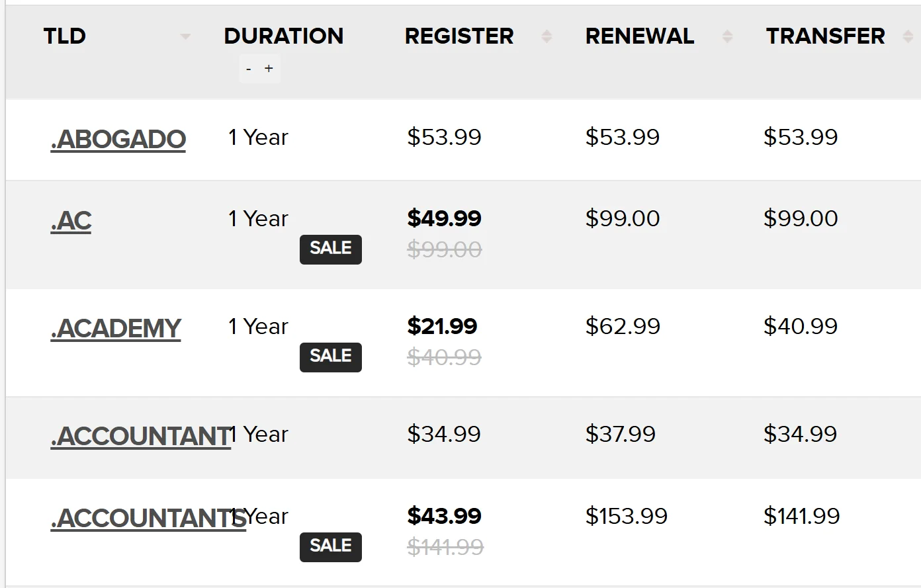Click the RENEWAL column header
This screenshot has width=921, height=588.
coord(640,36)
